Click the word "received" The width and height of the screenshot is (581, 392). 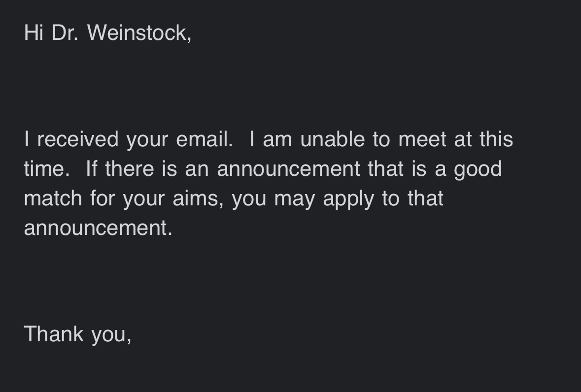tap(78, 139)
